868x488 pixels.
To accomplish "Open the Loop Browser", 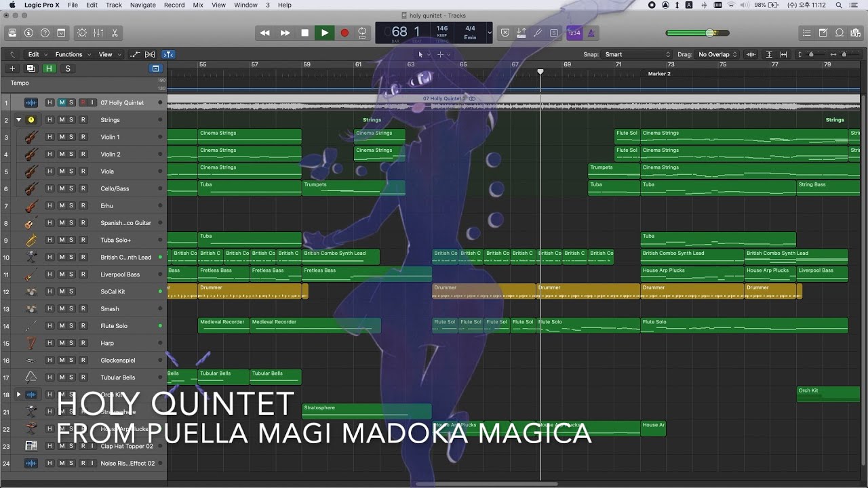I will pyautogui.click(x=840, y=33).
